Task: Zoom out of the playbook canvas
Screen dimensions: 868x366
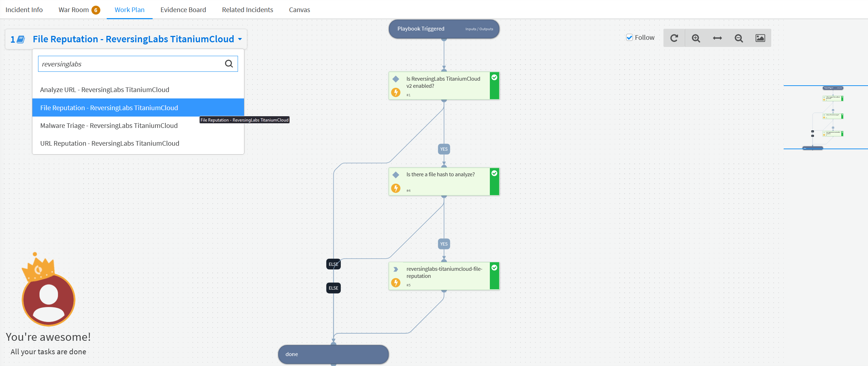Action: (739, 38)
